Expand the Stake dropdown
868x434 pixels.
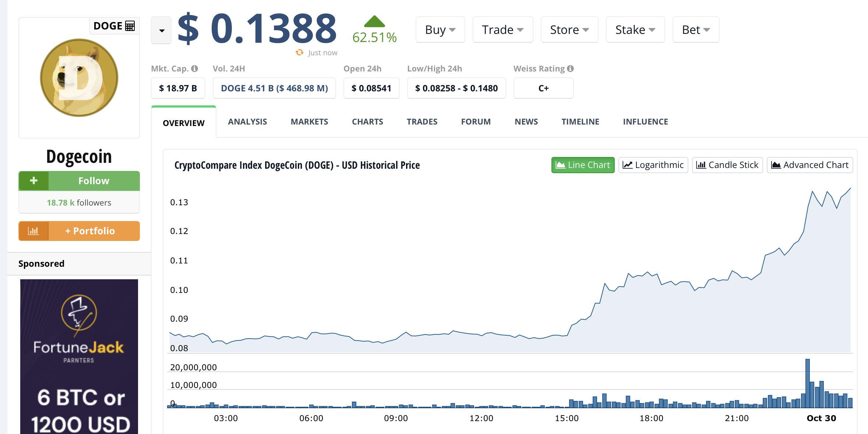pos(635,29)
